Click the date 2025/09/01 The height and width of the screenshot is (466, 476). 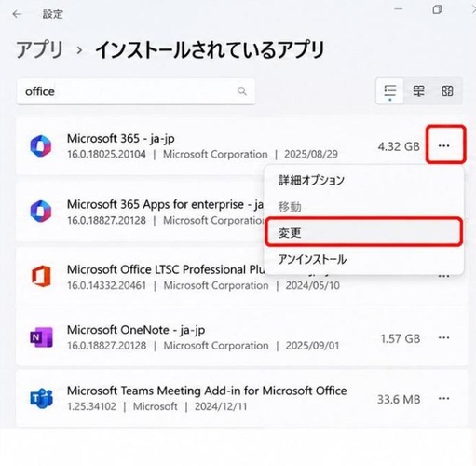[x=312, y=346]
